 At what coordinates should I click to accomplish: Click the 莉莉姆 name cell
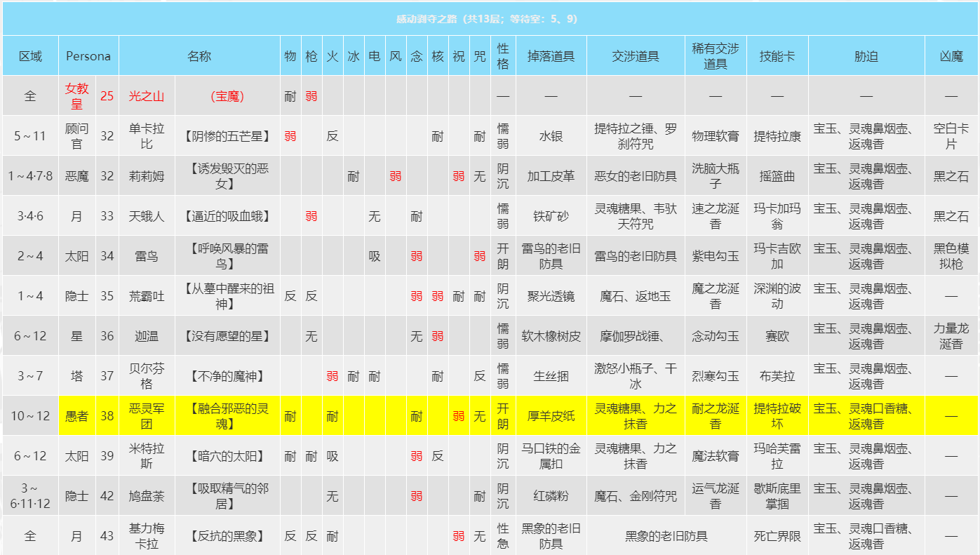[x=147, y=176]
